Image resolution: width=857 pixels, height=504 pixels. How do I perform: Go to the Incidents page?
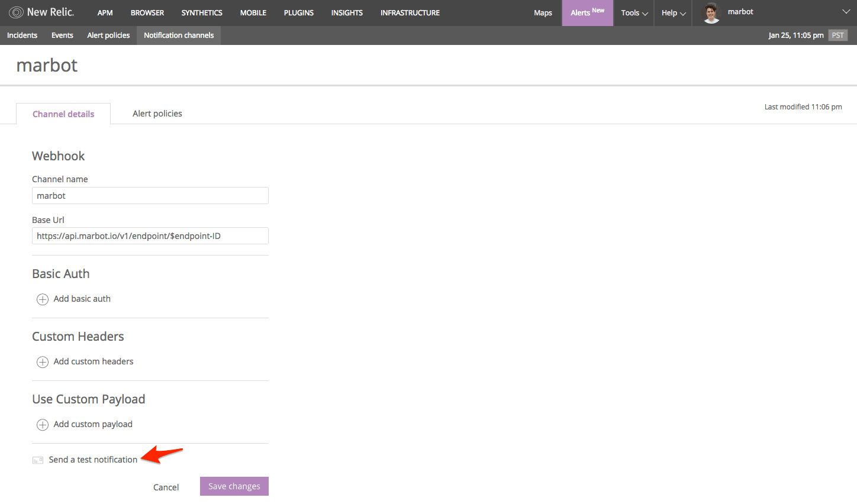(x=22, y=35)
